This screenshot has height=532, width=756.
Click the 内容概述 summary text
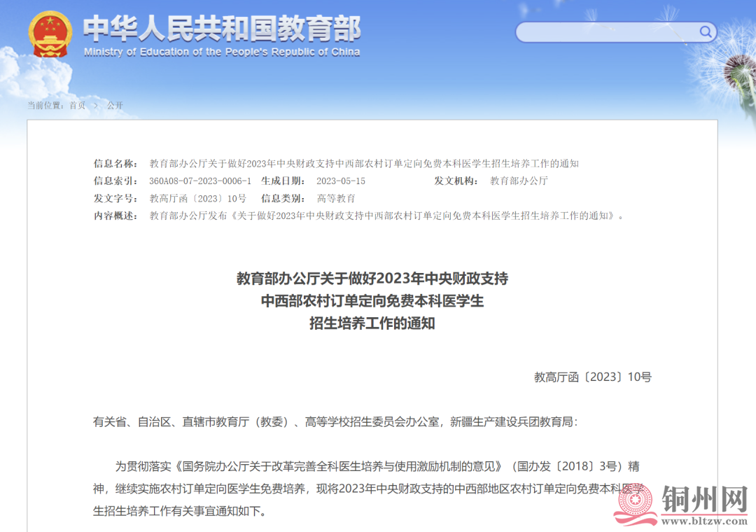pyautogui.click(x=386, y=216)
